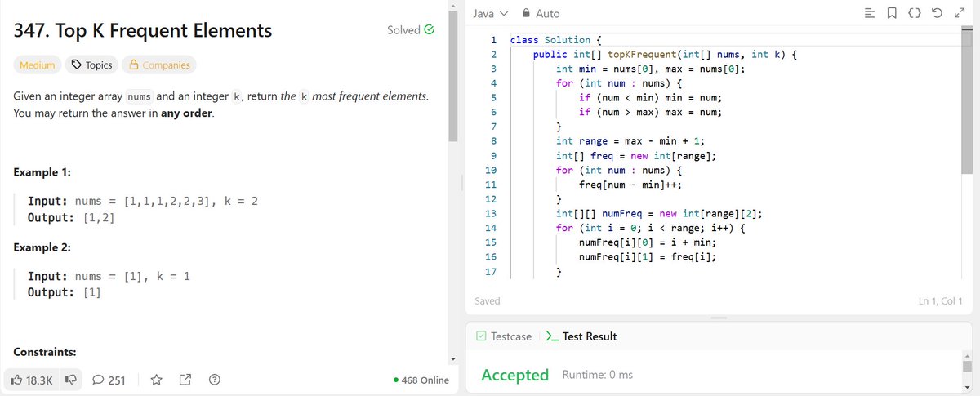Click the int[][] numFreq declaration line

pyautogui.click(x=659, y=214)
